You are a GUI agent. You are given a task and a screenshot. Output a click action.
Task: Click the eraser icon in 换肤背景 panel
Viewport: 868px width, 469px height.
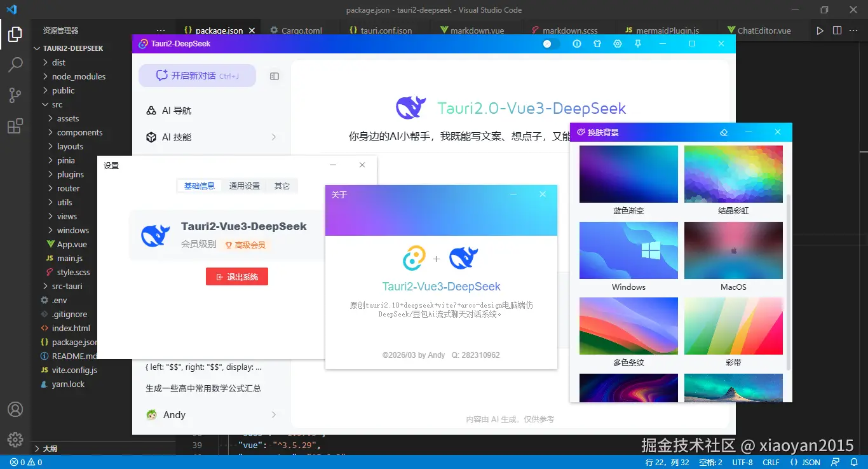(724, 132)
